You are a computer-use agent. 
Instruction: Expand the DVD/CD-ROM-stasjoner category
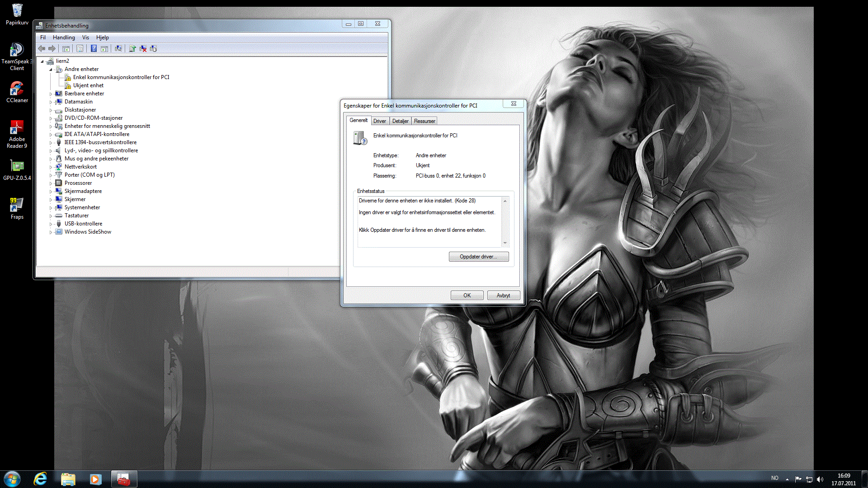pyautogui.click(x=51, y=118)
